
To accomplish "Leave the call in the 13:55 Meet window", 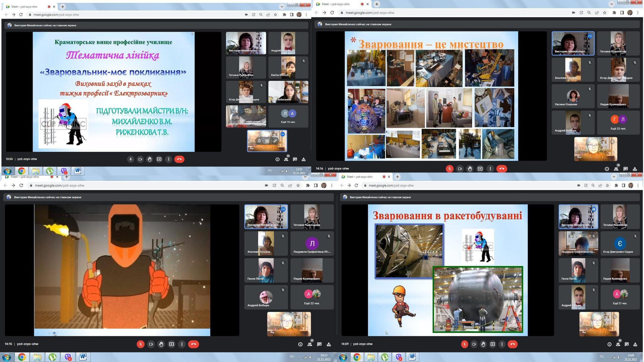I will click(x=179, y=159).
